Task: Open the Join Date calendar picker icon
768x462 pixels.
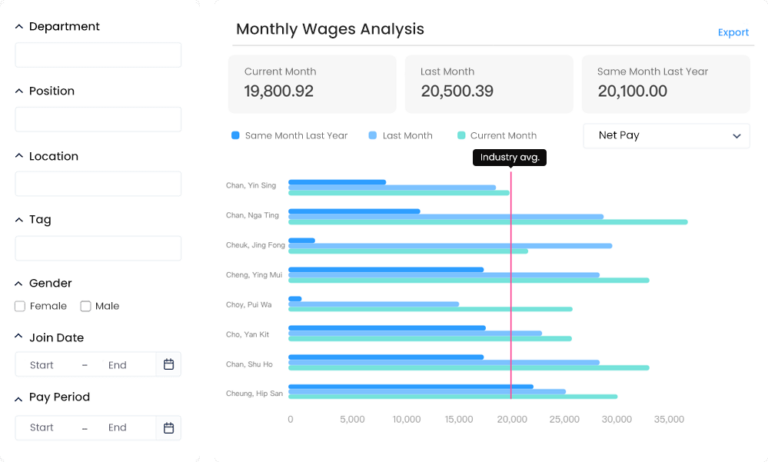Action: coord(168,365)
